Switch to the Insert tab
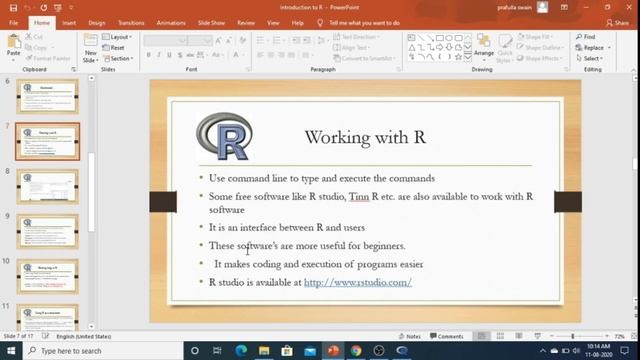This screenshot has width=640, height=360. pyautogui.click(x=69, y=23)
